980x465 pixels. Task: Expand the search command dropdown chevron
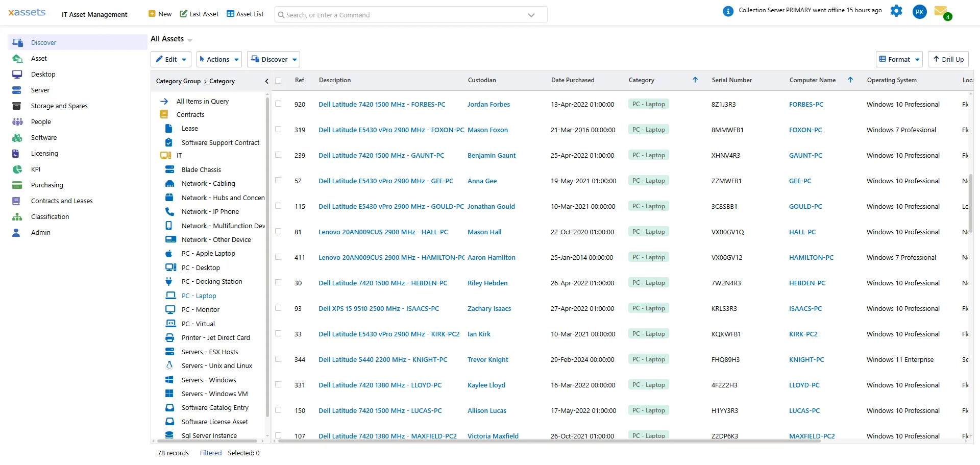[531, 15]
